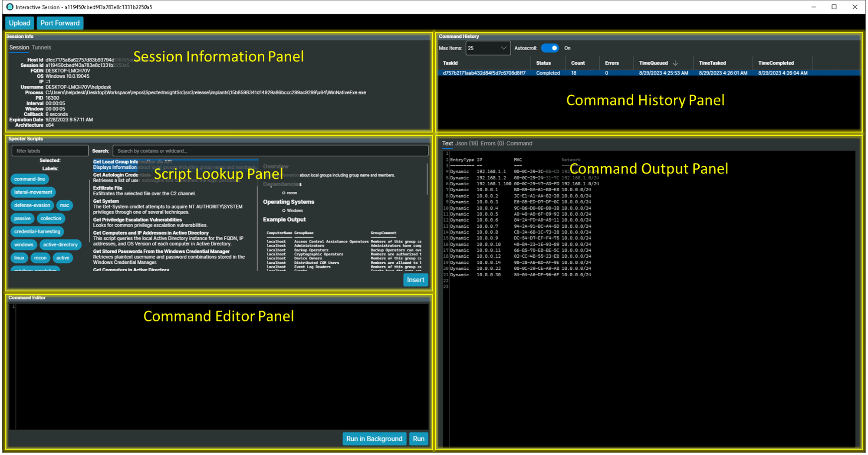Viewport: 868px width, 455px height.
Task: Toggle the passive label filter
Action: pos(23,219)
